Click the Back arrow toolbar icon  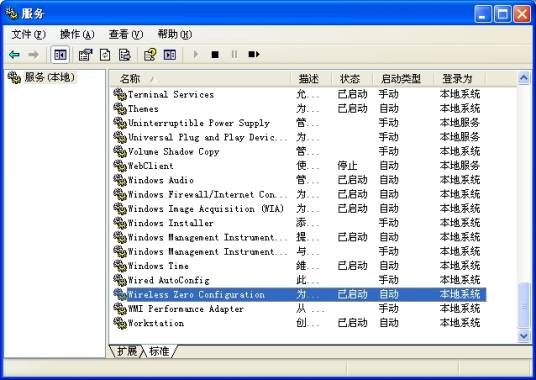[x=14, y=55]
